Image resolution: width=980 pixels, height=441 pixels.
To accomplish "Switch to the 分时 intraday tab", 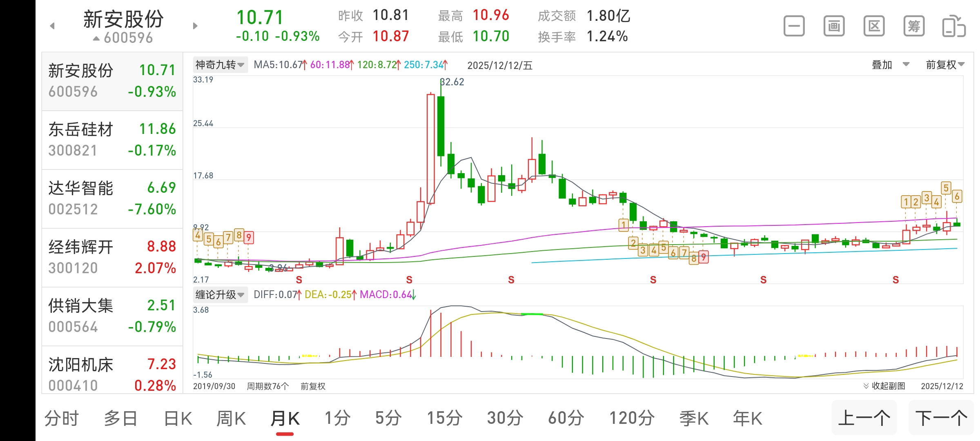I will [62, 418].
